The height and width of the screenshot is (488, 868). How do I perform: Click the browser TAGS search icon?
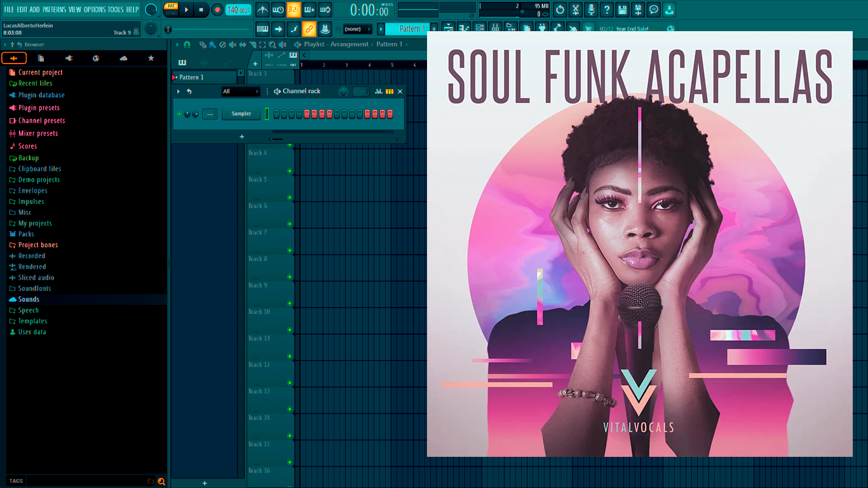click(161, 481)
